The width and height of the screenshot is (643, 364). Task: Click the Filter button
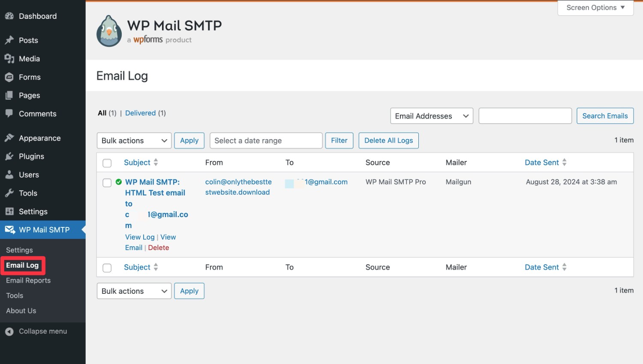[339, 140]
